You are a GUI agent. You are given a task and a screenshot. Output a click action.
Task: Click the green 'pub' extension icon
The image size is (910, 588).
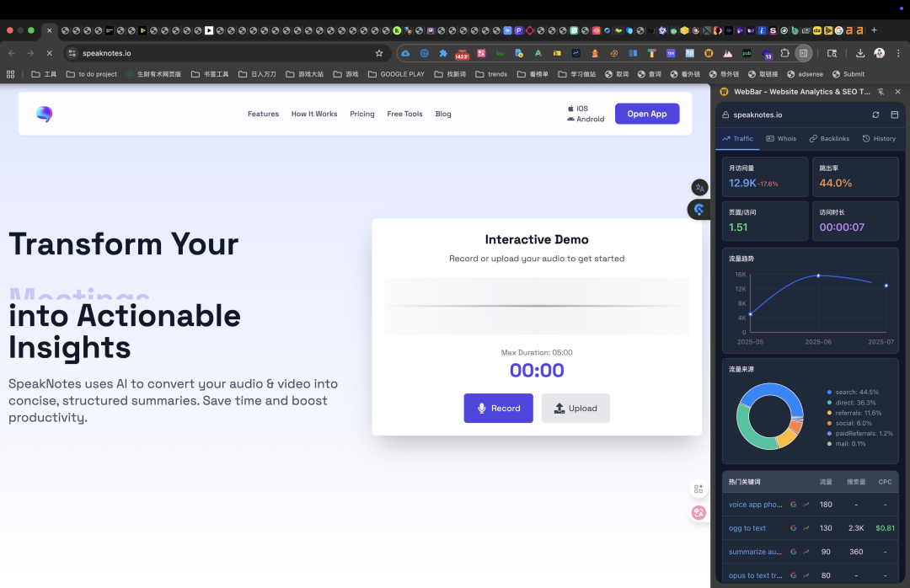click(x=747, y=53)
